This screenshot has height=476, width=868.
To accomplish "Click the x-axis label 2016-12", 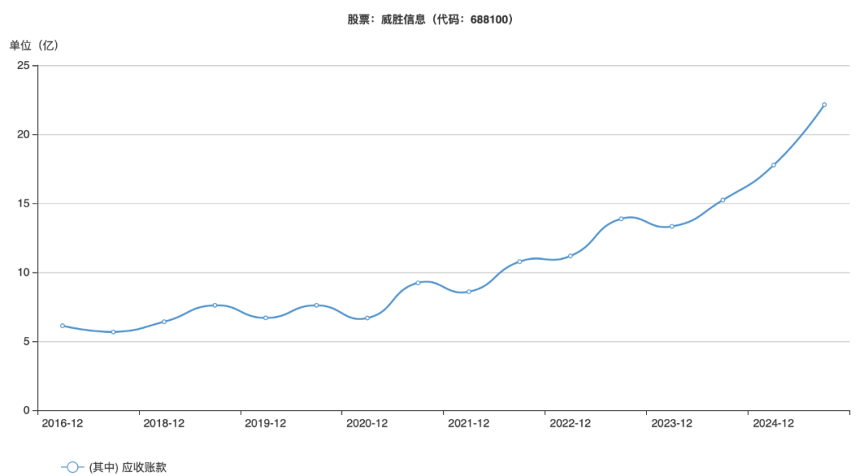I will point(63,424).
